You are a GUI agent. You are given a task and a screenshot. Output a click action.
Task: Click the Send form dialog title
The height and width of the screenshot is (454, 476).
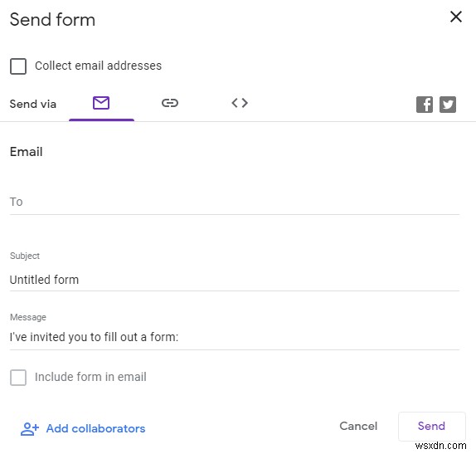pos(52,20)
